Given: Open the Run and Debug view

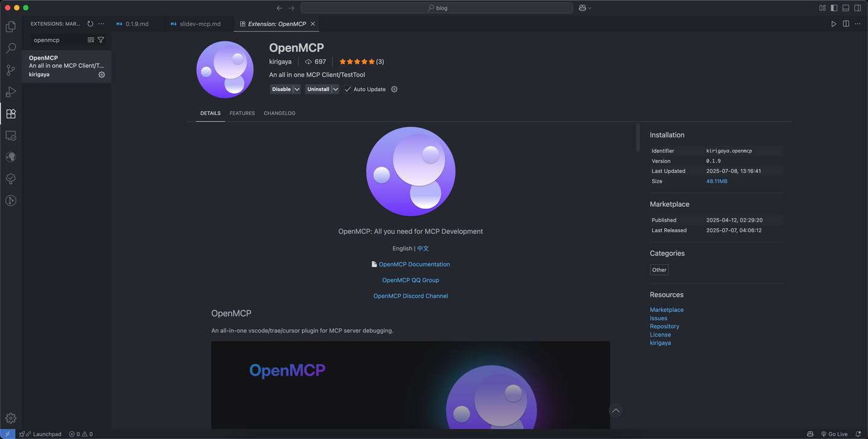Looking at the screenshot, I should pos(10,92).
